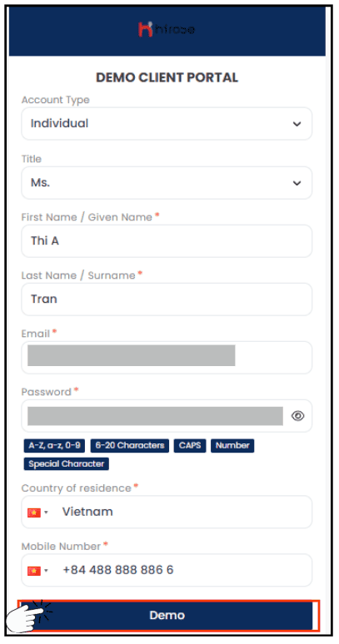Focus the Email input field
The width and height of the screenshot is (339, 644).
pos(167,358)
